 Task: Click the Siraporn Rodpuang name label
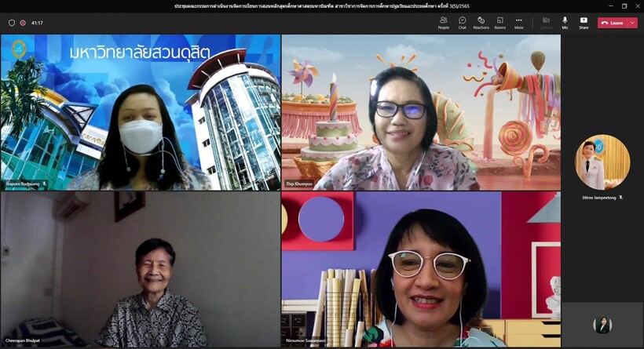[x=23, y=184]
